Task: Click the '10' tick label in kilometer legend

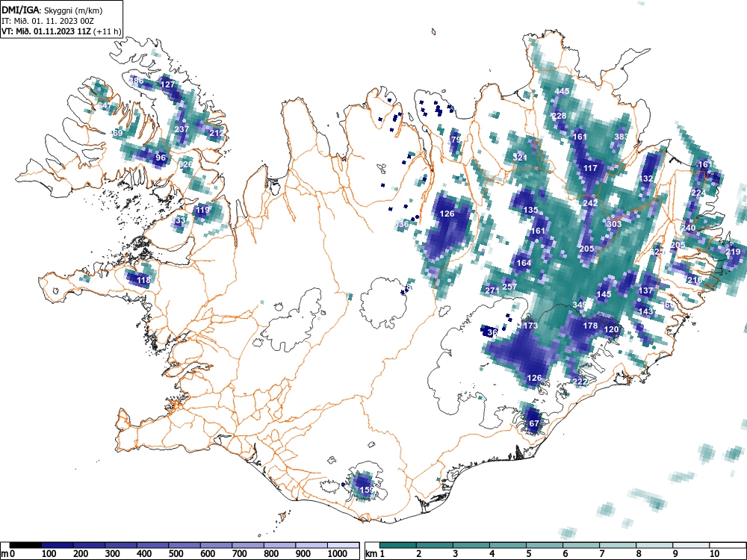Action: (714, 554)
